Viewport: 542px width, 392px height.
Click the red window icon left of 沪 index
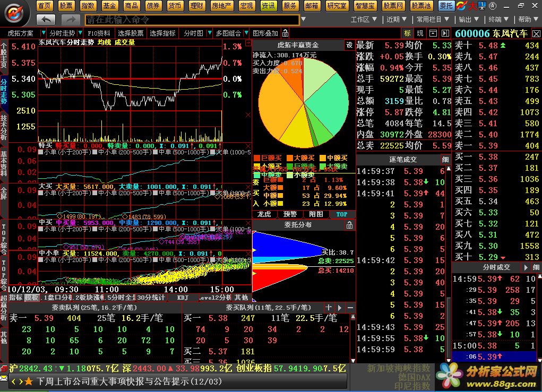pos(4,368)
